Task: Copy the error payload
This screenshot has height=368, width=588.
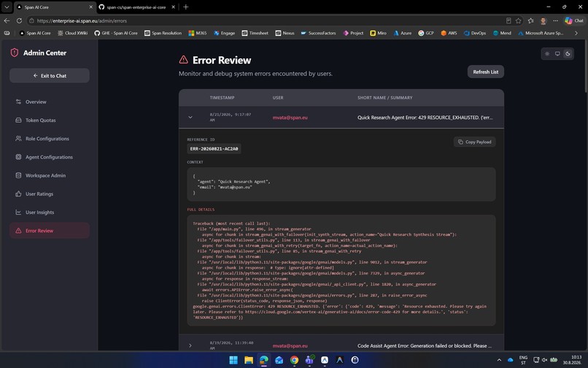Action: pos(474,142)
